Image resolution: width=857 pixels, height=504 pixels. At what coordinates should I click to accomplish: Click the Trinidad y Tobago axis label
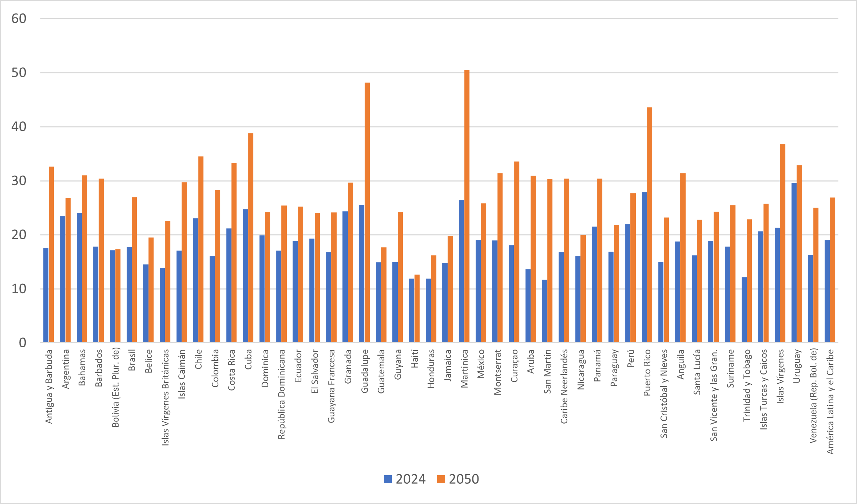747,385
